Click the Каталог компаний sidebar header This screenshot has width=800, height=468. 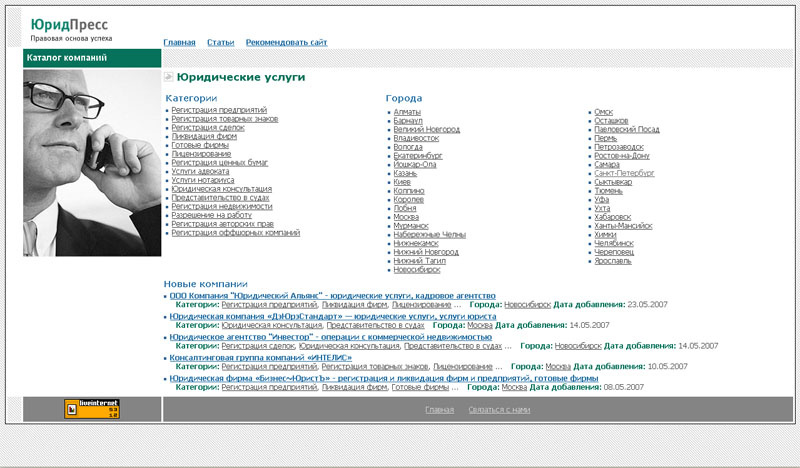(x=67, y=58)
